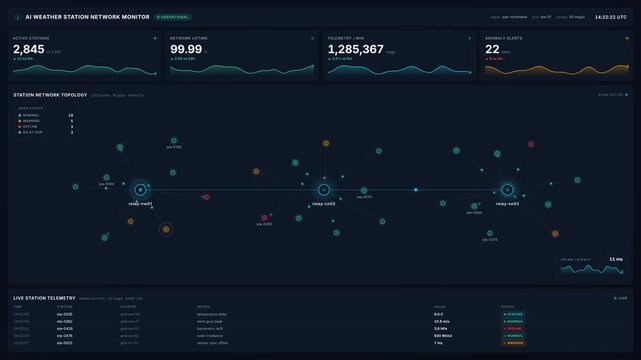Viewport: 641px width, 360px height.
Task: Click the bright pulse marker between relay-cn02 and relay-se03
Action: [416, 190]
